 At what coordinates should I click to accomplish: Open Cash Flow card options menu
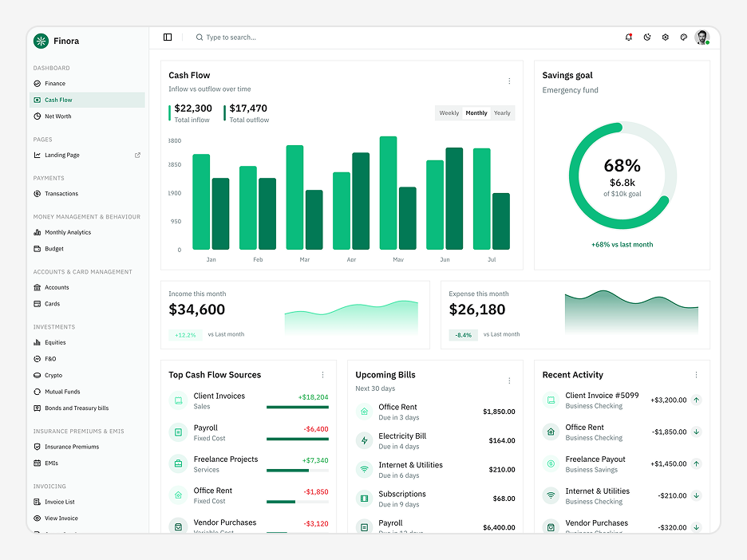(509, 81)
